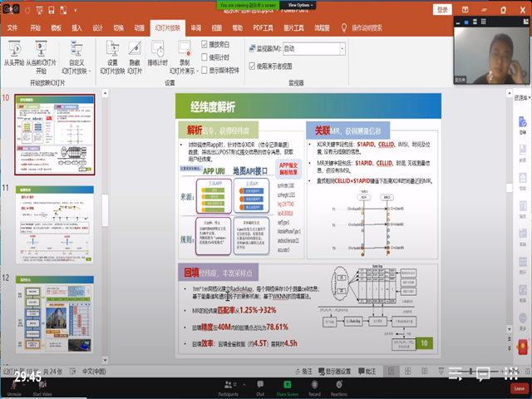Expand Zoom View Options dropdown

click(x=303, y=4)
